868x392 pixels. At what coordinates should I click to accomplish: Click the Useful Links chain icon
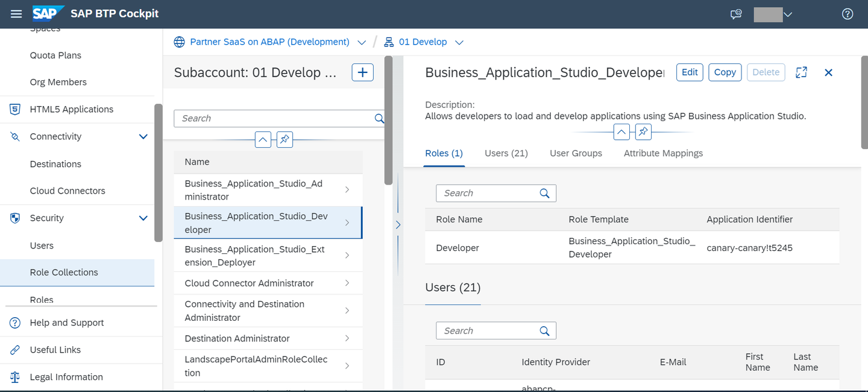point(15,350)
